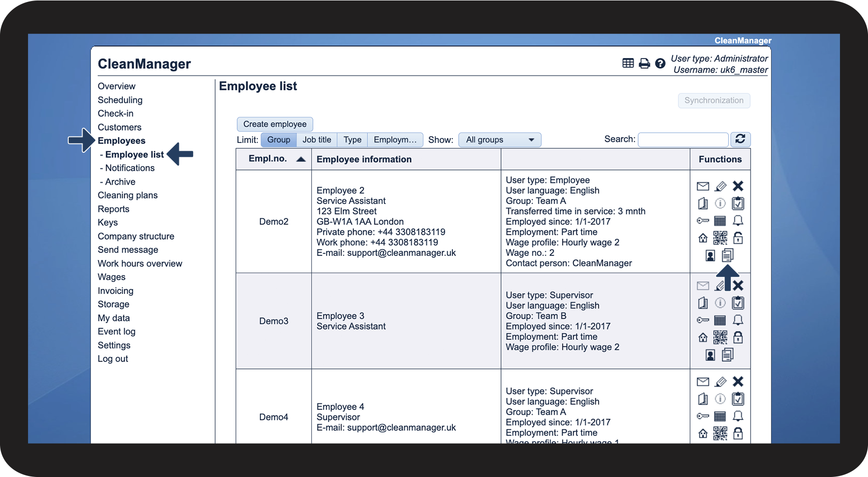This screenshot has width=868, height=477.
Task: Open help via the question mark icon
Action: [x=660, y=63]
